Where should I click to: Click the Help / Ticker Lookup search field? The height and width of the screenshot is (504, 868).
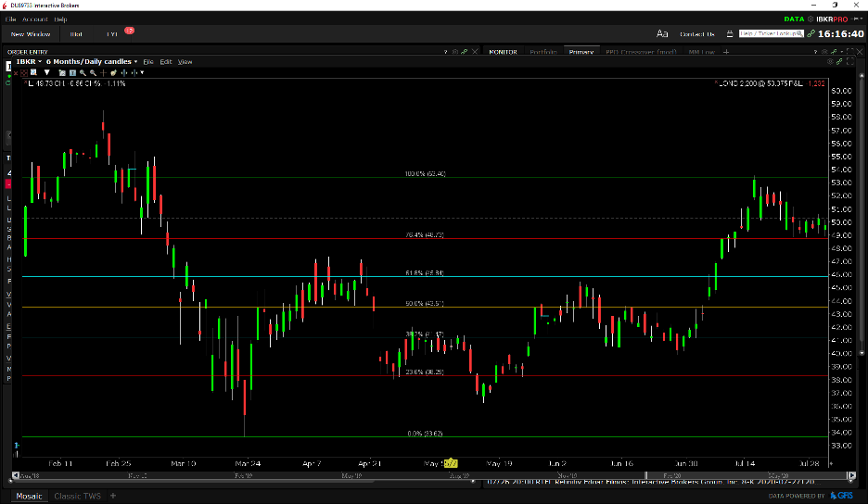click(x=769, y=33)
